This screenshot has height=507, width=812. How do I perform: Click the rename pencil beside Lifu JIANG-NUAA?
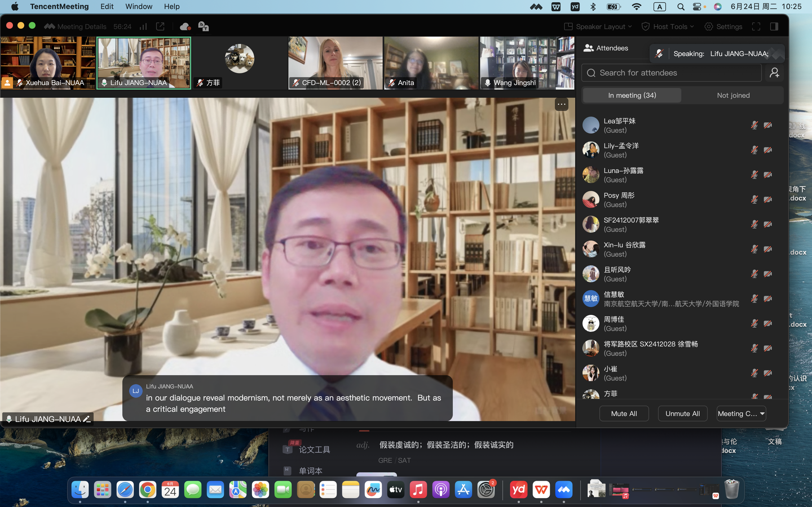87,419
